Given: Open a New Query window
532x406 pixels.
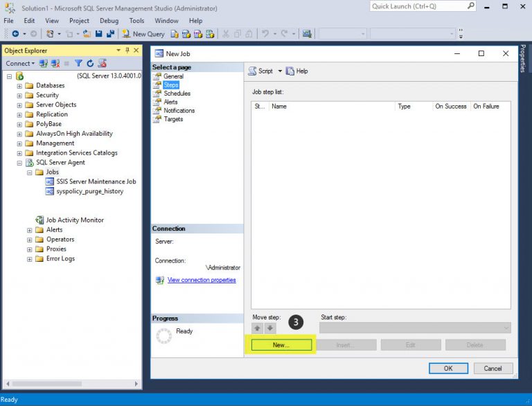Looking at the screenshot, I should (143, 34).
